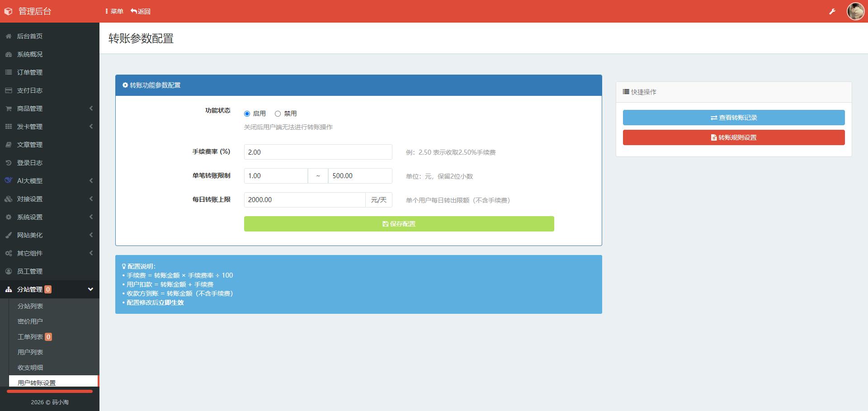Collapse the 分站管理 menu chevron
Screen dimensions: 868x411
coord(90,289)
